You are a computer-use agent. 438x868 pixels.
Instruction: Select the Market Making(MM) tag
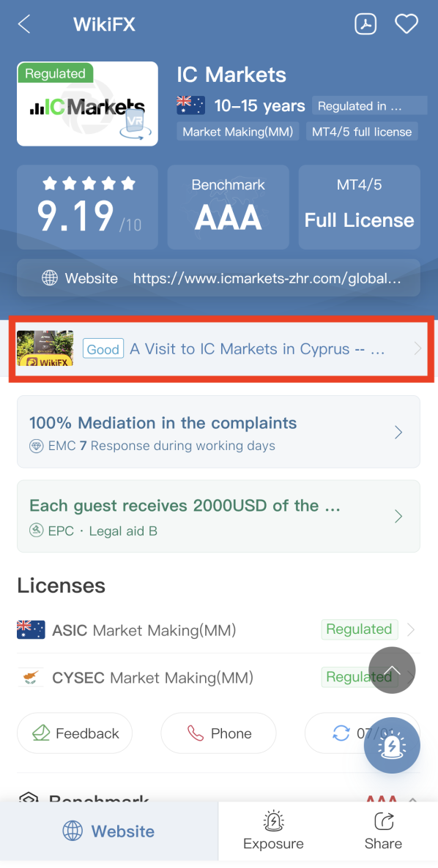pos(239,132)
